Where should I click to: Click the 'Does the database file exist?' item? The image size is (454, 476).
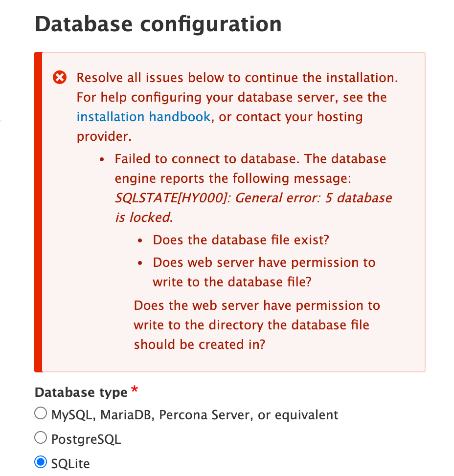point(241,240)
